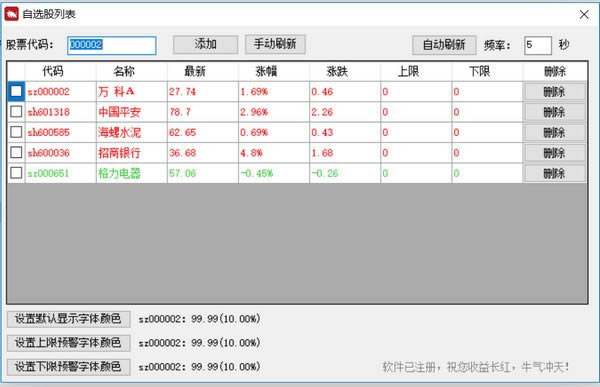
Task: Focus the 股票代码 input field
Action: point(112,45)
